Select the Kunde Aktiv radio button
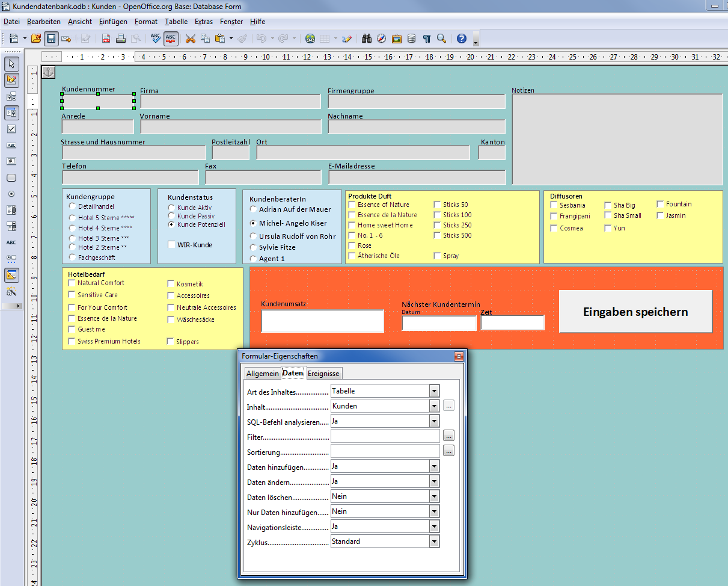 (x=172, y=208)
